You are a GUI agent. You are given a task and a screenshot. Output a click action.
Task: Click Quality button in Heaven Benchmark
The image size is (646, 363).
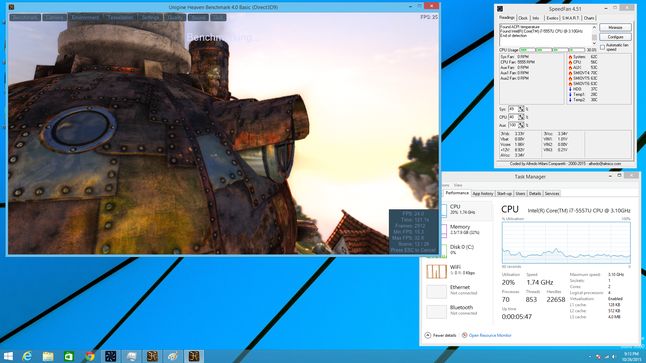(175, 17)
